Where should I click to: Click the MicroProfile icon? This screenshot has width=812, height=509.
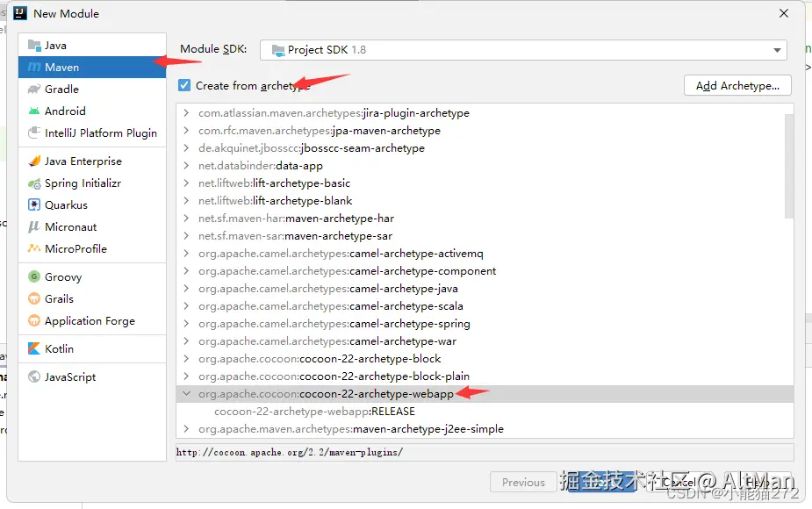[x=34, y=248]
